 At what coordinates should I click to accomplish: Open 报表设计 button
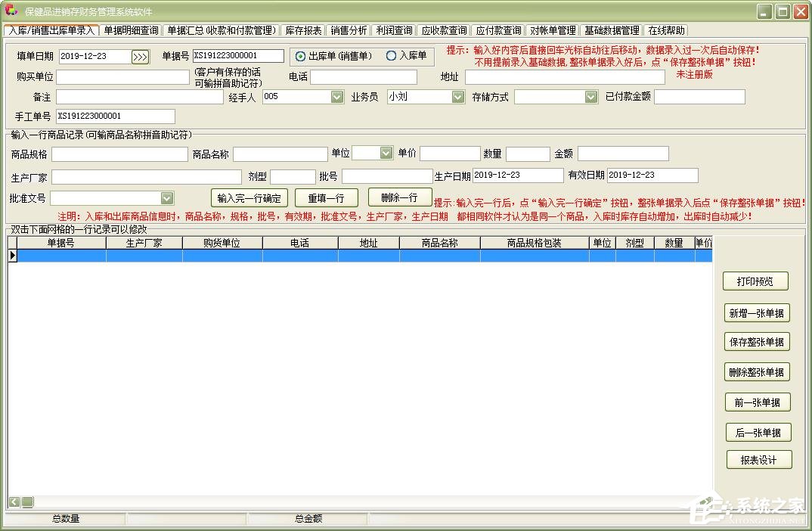(x=758, y=460)
